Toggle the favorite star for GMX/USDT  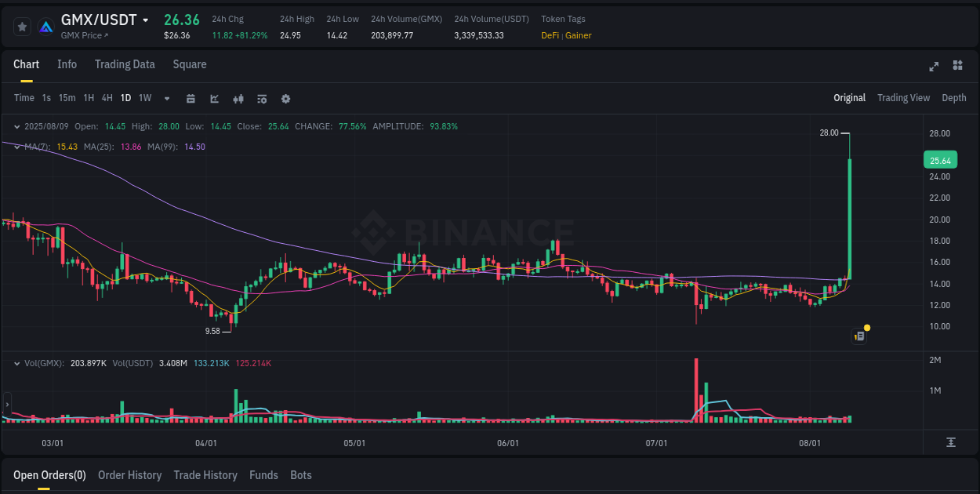pos(22,25)
